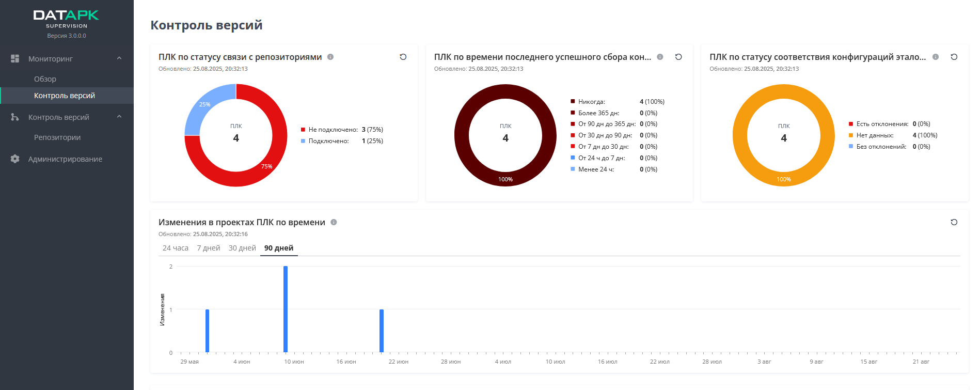Click info icon beside changes over time title
Screen dimensions: 980x390
click(334, 222)
